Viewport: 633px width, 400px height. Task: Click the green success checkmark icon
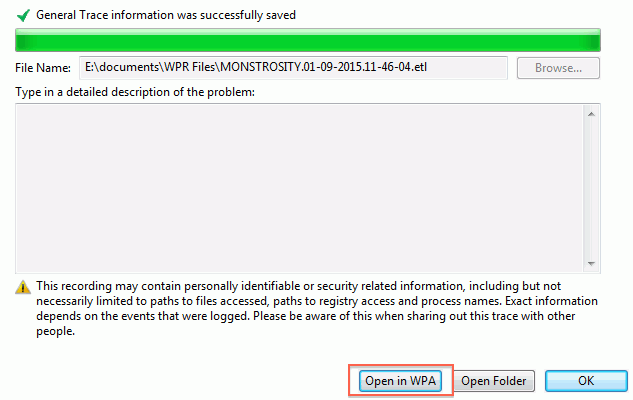[23, 15]
